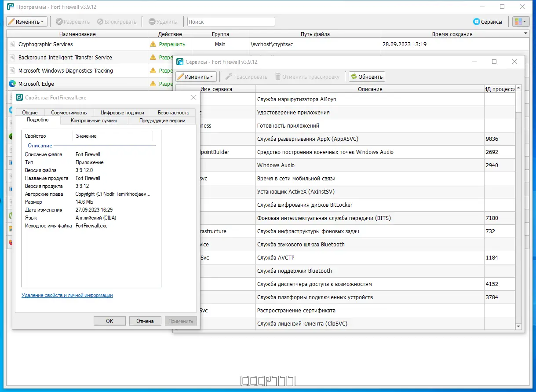This screenshot has height=392, width=536.
Task: Click Отмена in the Свойства dialog
Action: tap(145, 321)
